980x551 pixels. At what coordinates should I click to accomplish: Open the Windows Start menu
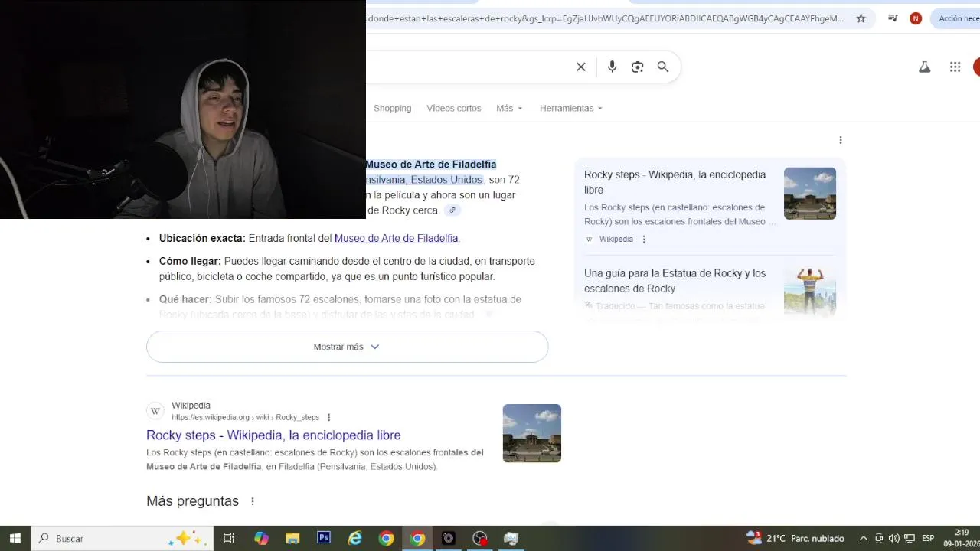pyautogui.click(x=15, y=539)
